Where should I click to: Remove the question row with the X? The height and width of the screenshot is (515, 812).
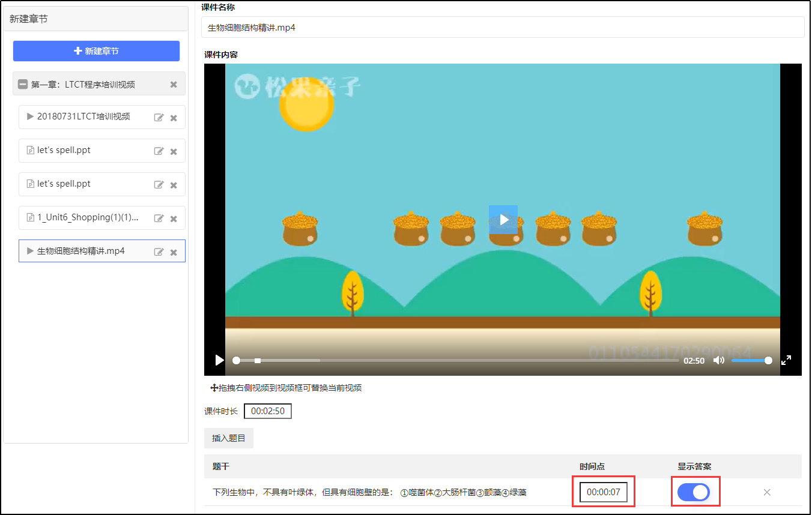(x=767, y=492)
